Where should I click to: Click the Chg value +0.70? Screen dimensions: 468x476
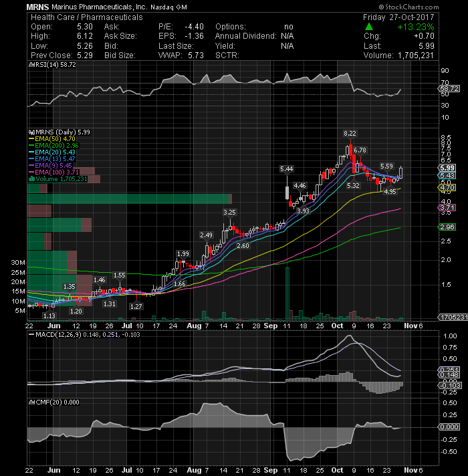[424, 36]
